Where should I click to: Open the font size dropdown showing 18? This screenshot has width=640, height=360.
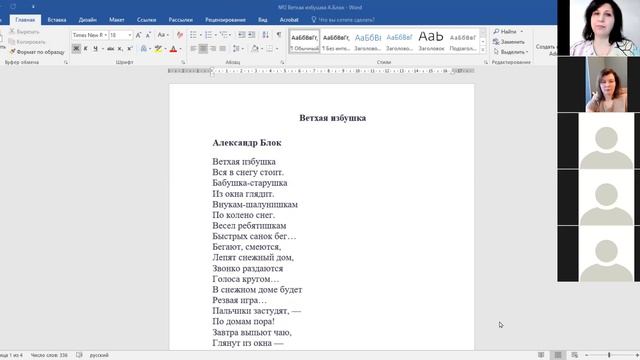tap(130, 35)
